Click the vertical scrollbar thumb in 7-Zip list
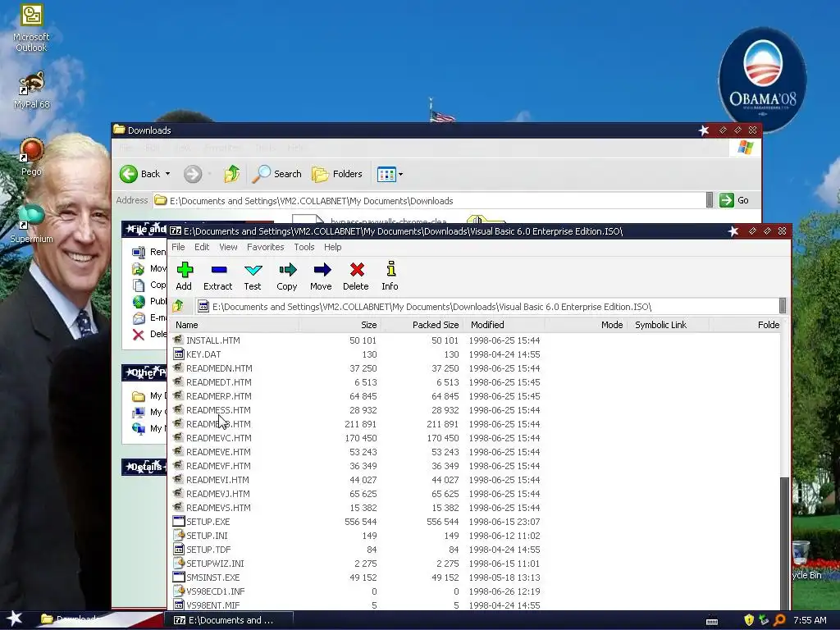The height and width of the screenshot is (630, 840). [784, 542]
